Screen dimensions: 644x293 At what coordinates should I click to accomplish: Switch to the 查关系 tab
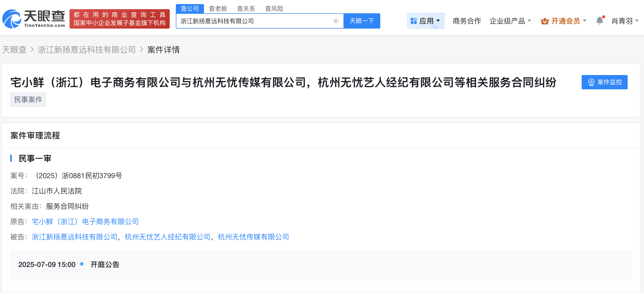pyautogui.click(x=246, y=9)
